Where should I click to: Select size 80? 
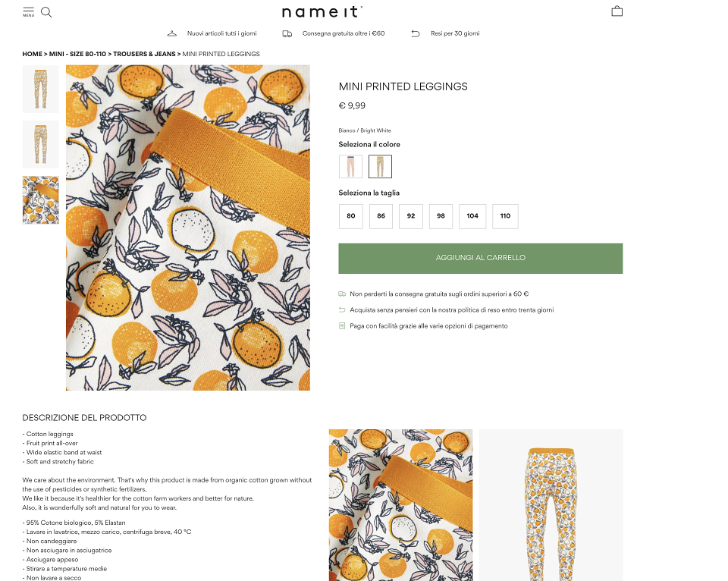[x=351, y=216]
